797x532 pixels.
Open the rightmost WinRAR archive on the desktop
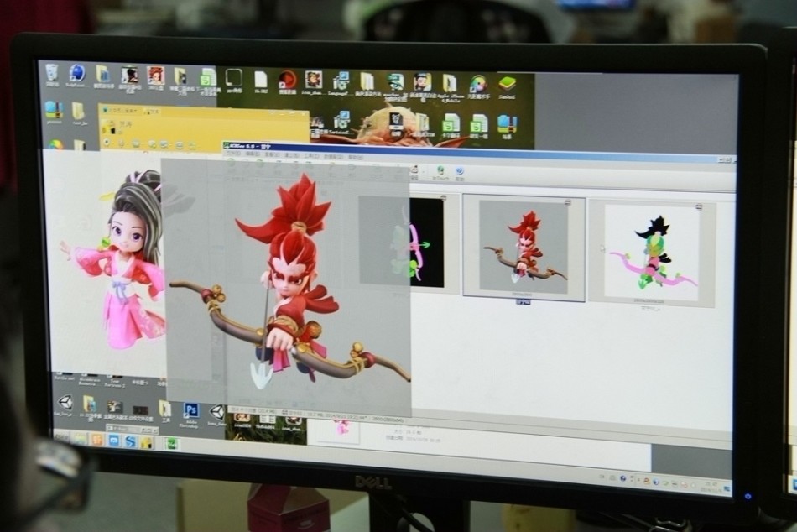tap(507, 126)
